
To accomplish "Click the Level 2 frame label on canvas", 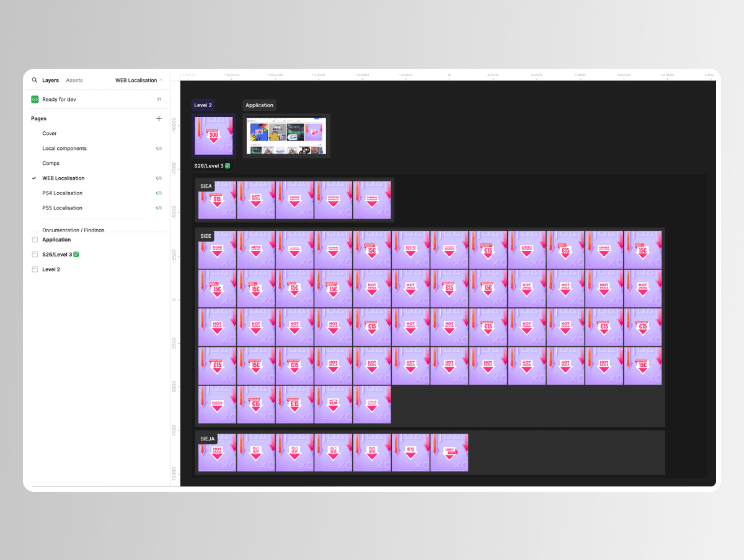I will [x=203, y=105].
